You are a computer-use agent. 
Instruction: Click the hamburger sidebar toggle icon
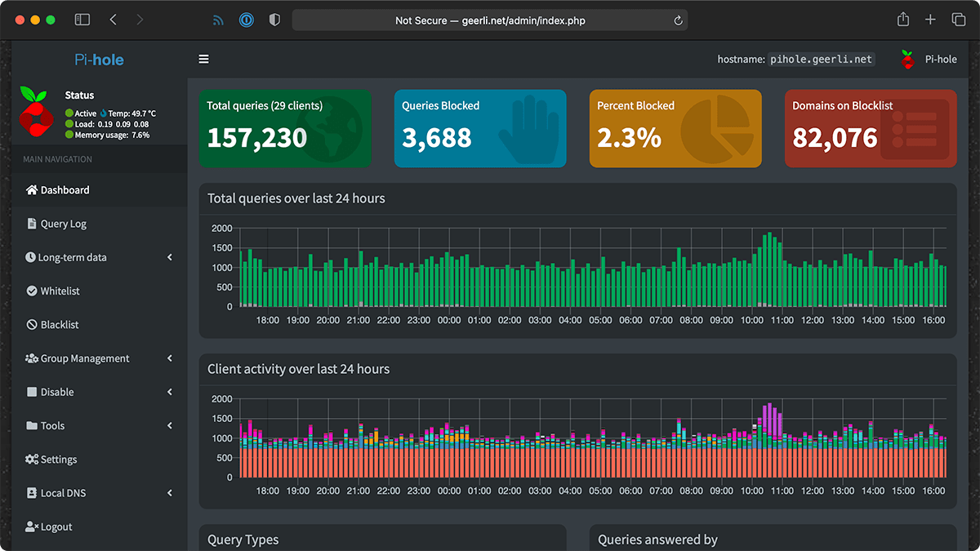(x=203, y=59)
